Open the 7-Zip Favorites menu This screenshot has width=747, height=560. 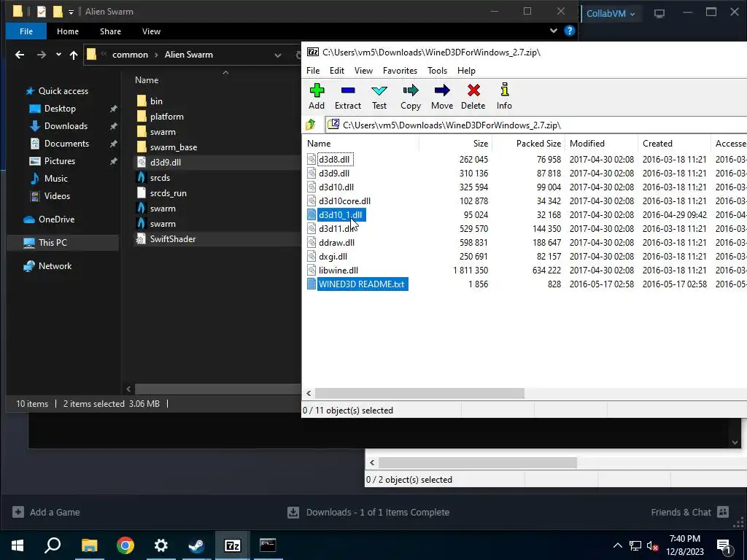(400, 71)
